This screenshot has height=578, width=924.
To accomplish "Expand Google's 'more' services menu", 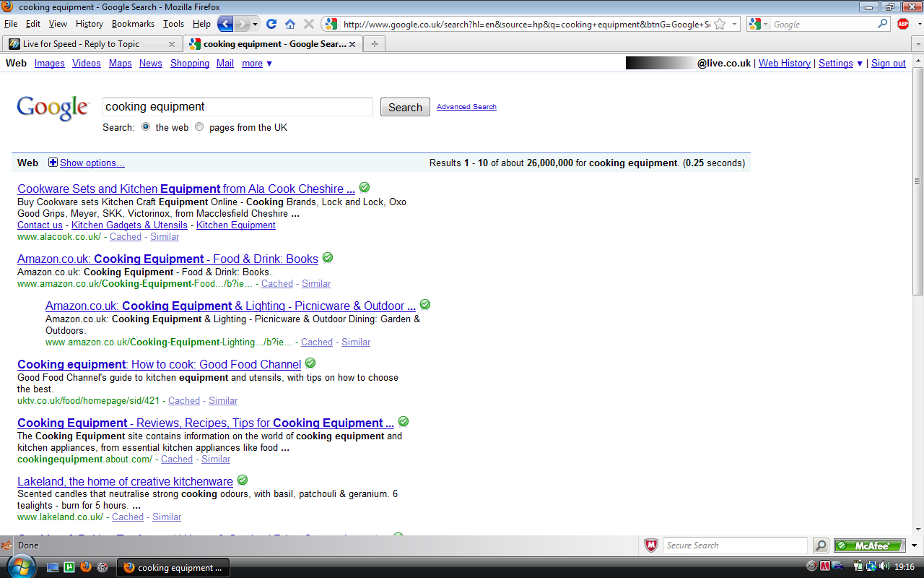I will (x=257, y=64).
